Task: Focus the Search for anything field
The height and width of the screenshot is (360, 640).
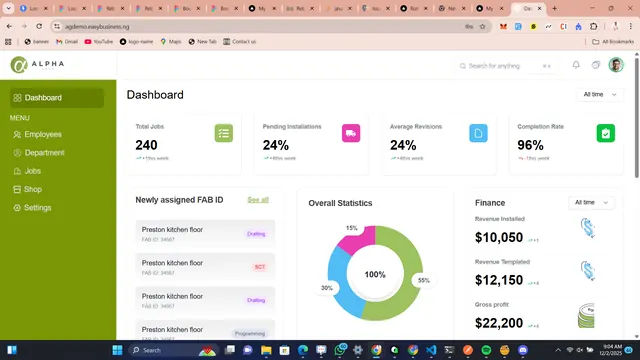Action: point(506,66)
